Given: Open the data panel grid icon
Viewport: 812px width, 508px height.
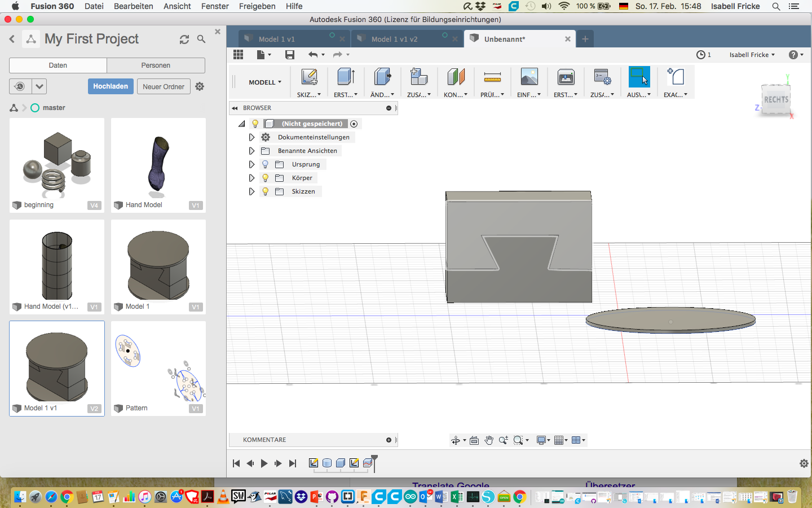Looking at the screenshot, I should pos(238,55).
